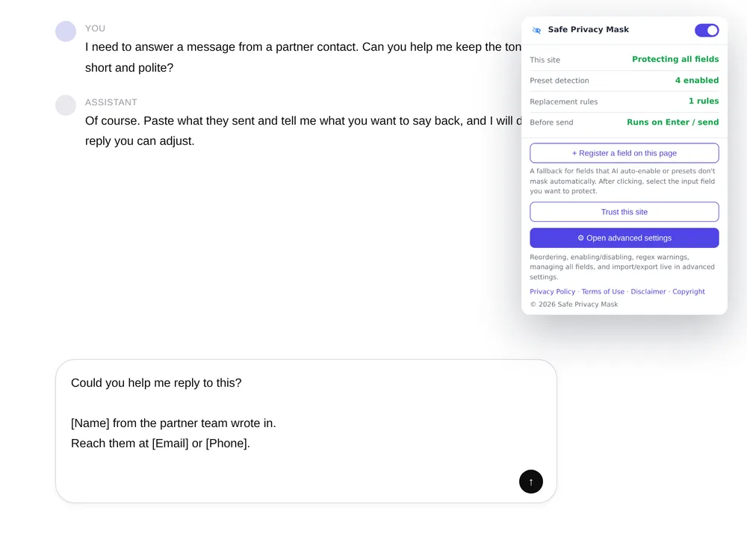The height and width of the screenshot is (560, 747).
Task: Open the Copyright link
Action: pyautogui.click(x=689, y=291)
